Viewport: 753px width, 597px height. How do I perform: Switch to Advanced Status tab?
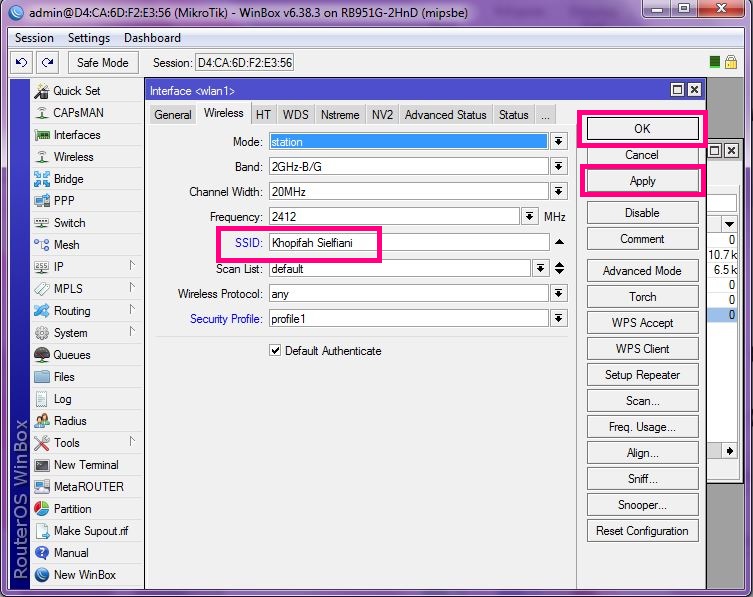446,115
